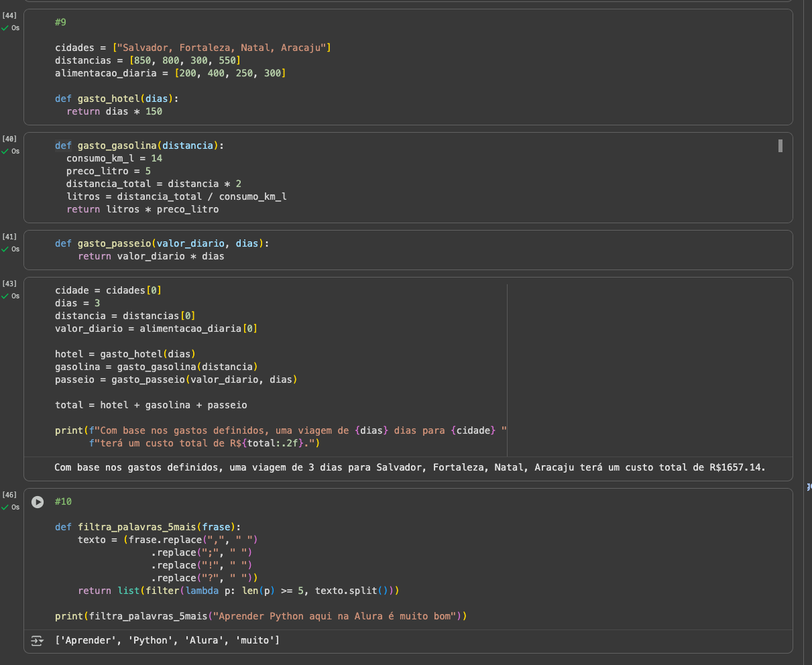Click the alimentacao_diaria list line
The width and height of the screenshot is (812, 665).
click(170, 73)
